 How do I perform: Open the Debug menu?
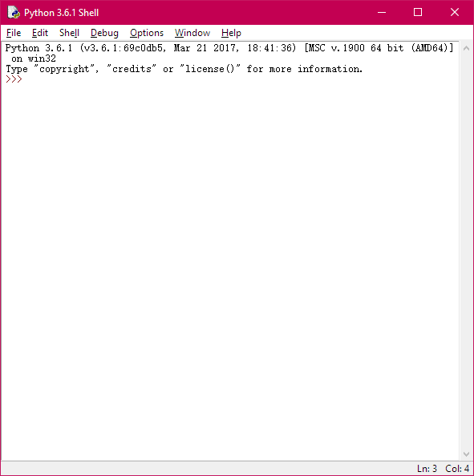coord(104,33)
